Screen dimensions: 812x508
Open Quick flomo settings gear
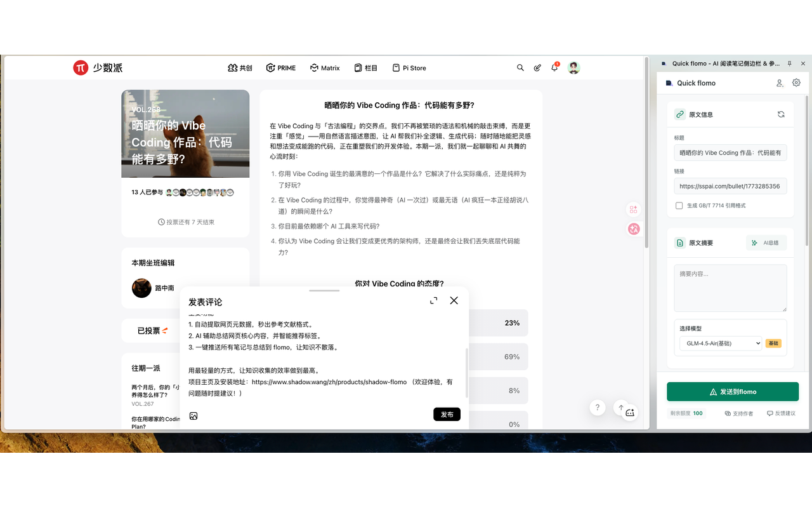(797, 83)
